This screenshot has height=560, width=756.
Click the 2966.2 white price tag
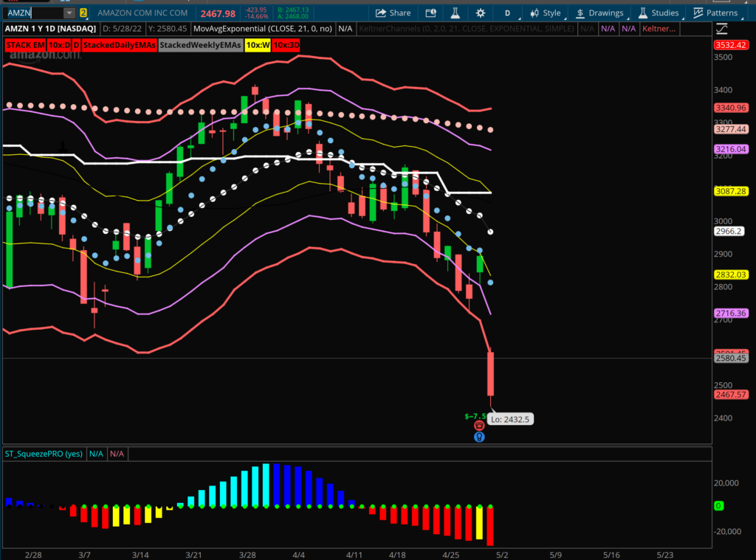click(729, 232)
